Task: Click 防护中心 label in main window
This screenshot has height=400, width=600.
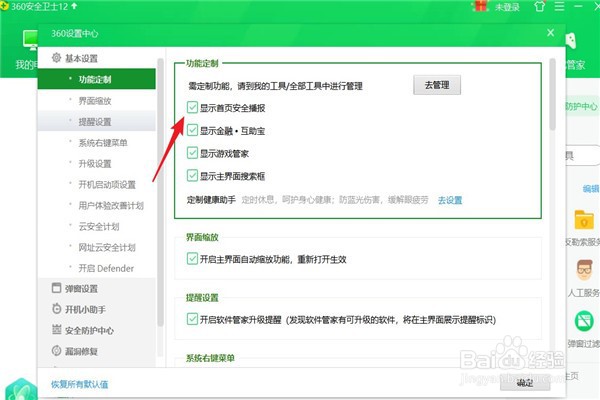Action: point(581,106)
